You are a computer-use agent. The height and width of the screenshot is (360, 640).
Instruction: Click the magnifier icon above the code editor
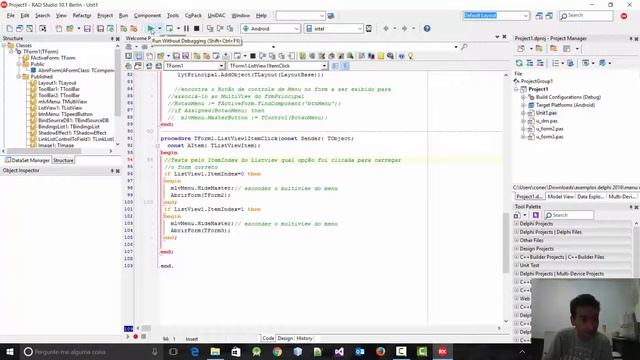click(464, 47)
